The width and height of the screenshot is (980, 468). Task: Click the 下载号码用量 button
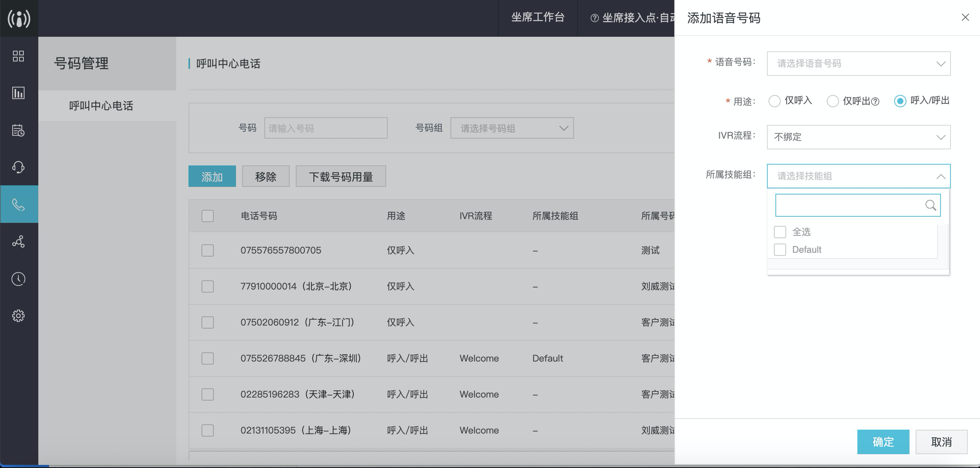coord(341,176)
